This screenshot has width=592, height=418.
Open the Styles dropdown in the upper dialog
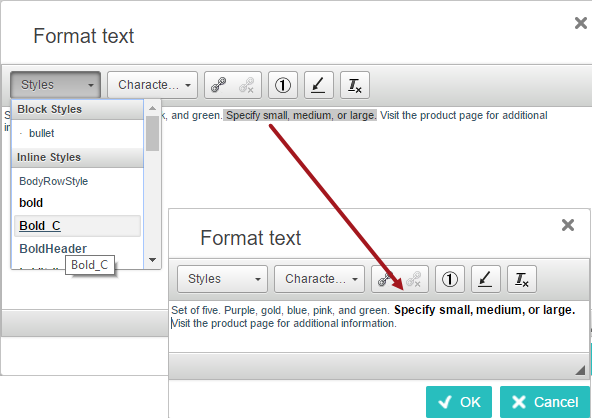pyautogui.click(x=56, y=85)
